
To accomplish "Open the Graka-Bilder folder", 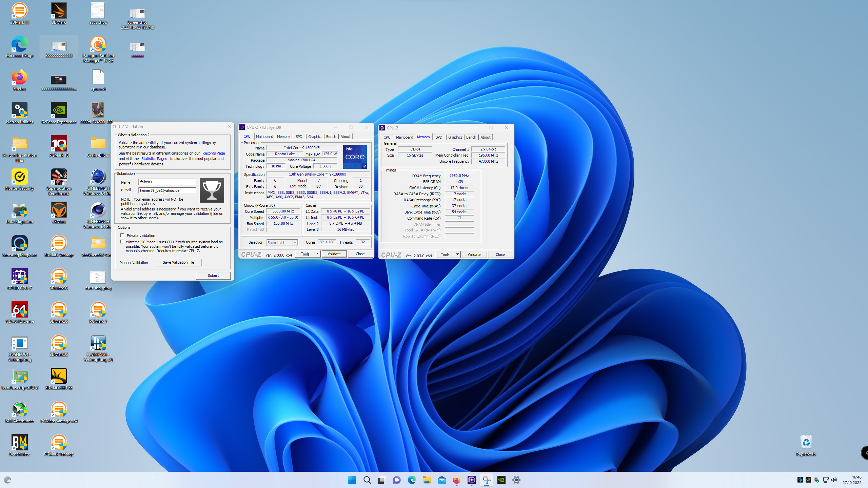I will (98, 146).
